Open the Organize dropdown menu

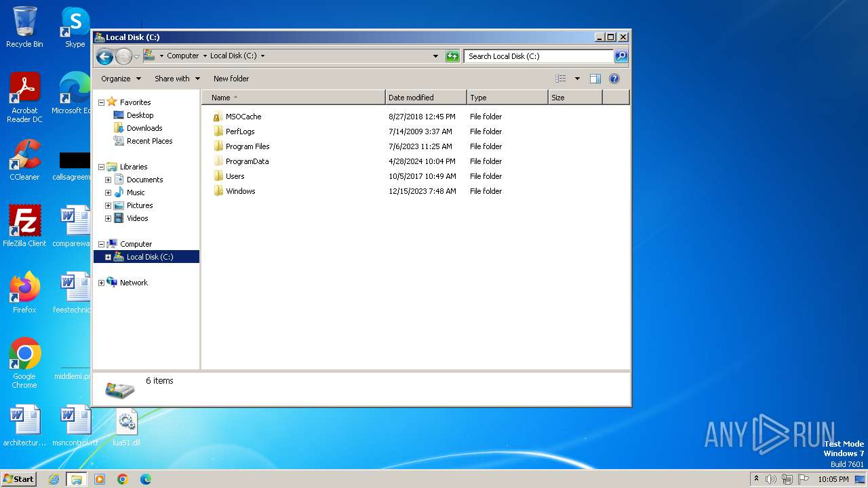tap(121, 79)
